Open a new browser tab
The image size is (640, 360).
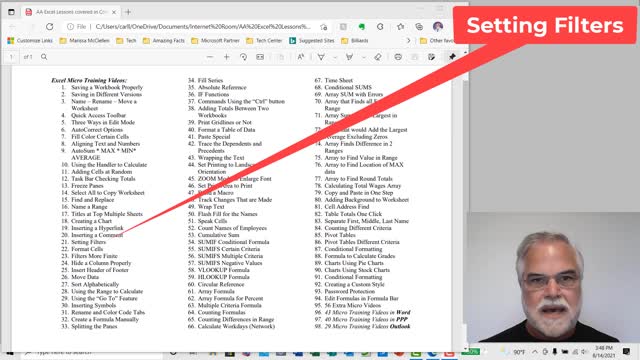(x=128, y=12)
